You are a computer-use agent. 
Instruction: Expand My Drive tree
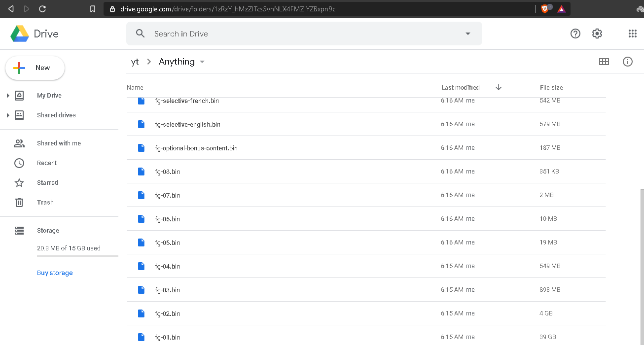[x=8, y=96]
